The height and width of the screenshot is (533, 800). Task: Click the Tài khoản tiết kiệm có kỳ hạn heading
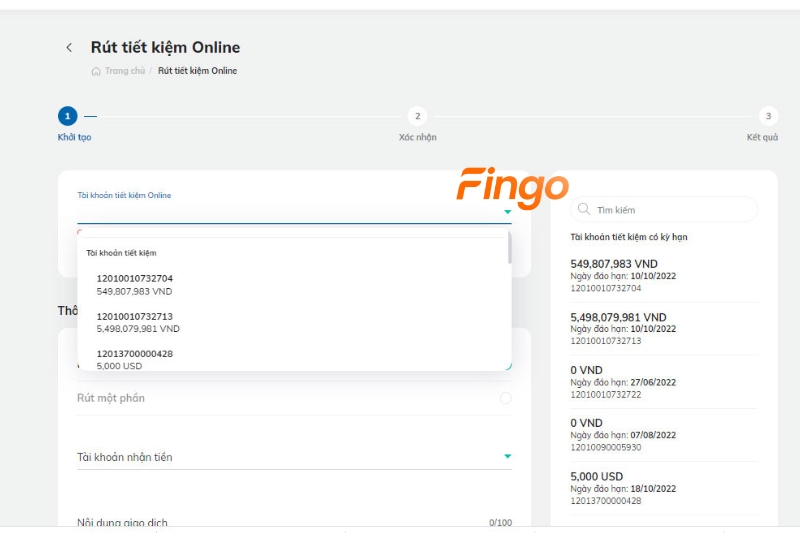pos(629,237)
